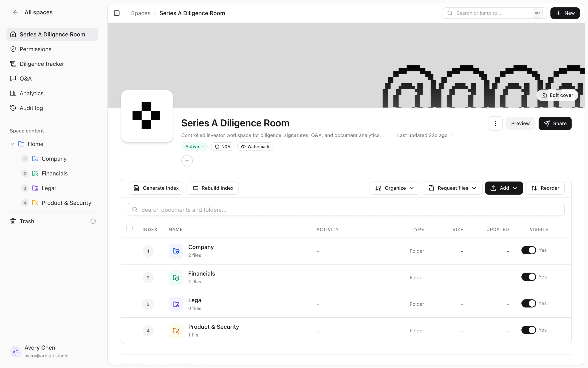588x368 pixels.
Task: Open the three-dot more options menu
Action: [495, 124]
